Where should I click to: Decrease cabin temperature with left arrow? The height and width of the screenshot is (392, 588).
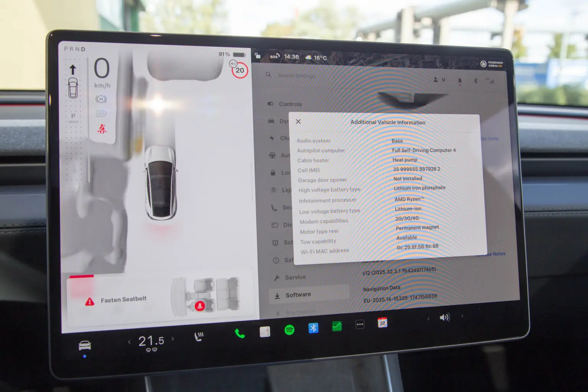[129, 342]
